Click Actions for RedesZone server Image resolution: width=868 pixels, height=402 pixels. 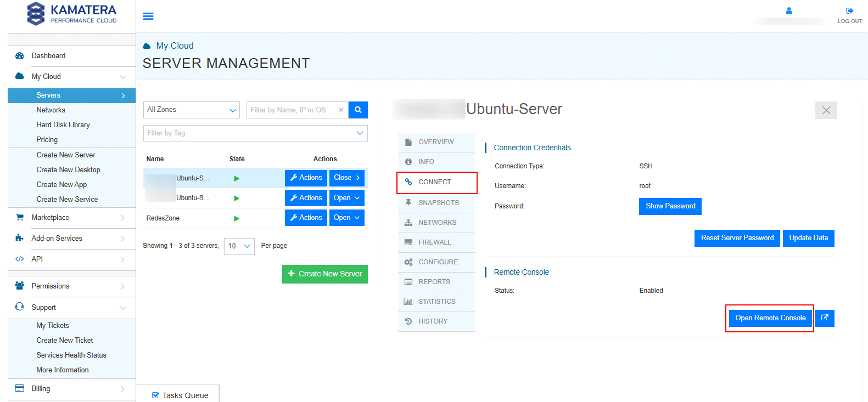(306, 218)
